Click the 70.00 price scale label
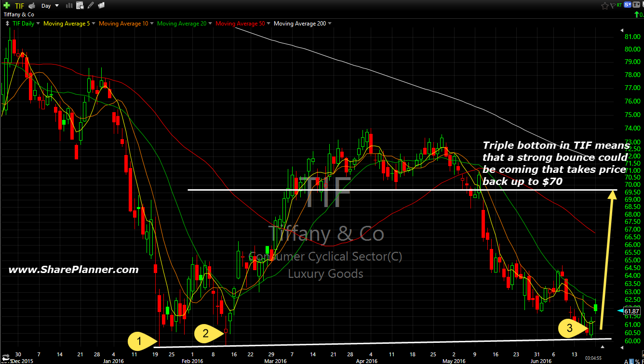Viewport: 644px width, 364px height. click(632, 185)
